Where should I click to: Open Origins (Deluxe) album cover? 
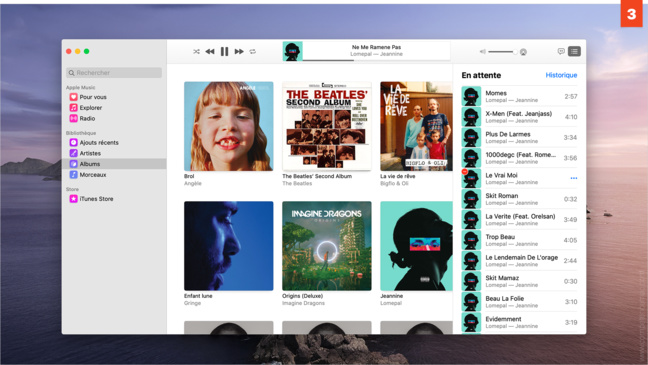326,246
